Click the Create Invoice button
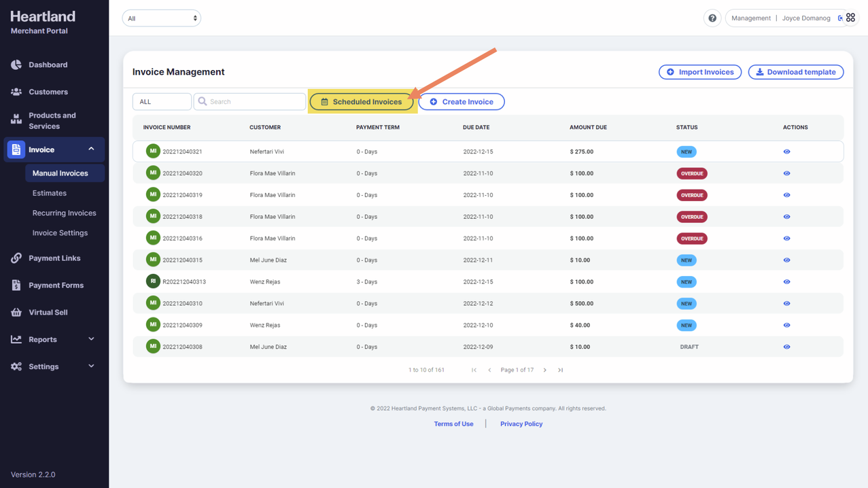Viewport: 868px width, 488px height. (x=461, y=102)
